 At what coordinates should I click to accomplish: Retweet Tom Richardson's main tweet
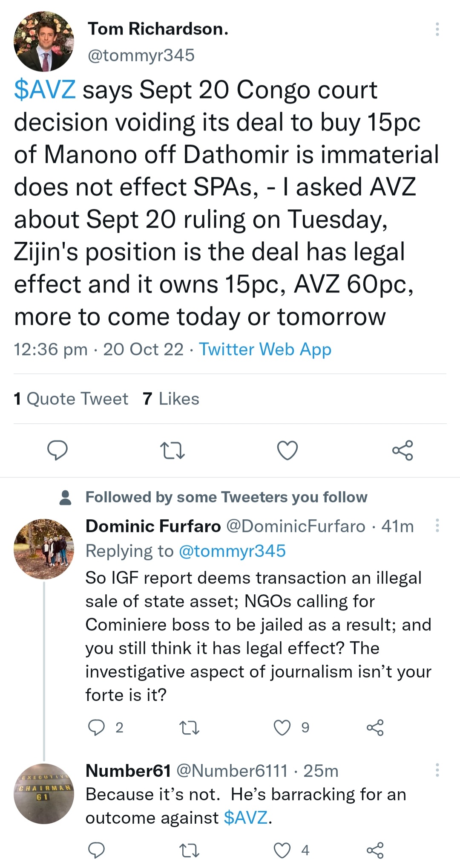[x=172, y=450]
